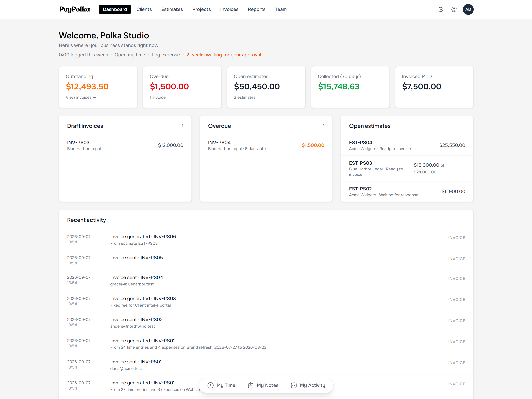The image size is (532, 399).
Task: Click the Draft invoices count badge
Action: [x=182, y=126]
